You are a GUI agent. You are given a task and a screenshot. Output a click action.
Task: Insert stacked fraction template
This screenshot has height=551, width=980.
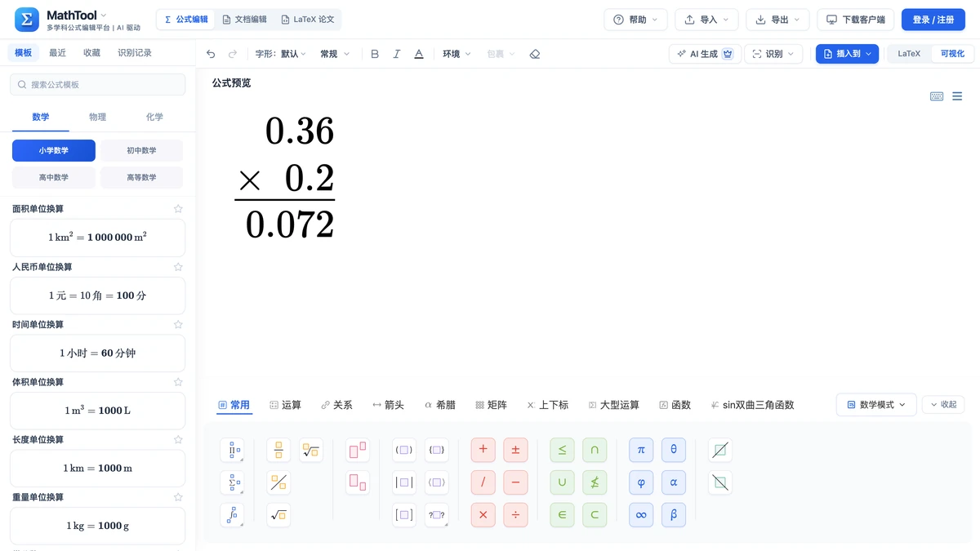[278, 450]
